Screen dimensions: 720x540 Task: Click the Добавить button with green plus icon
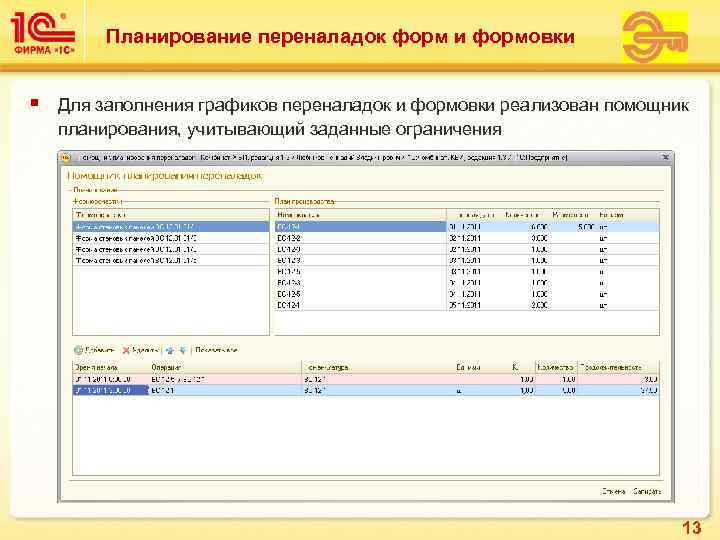[x=94, y=350]
